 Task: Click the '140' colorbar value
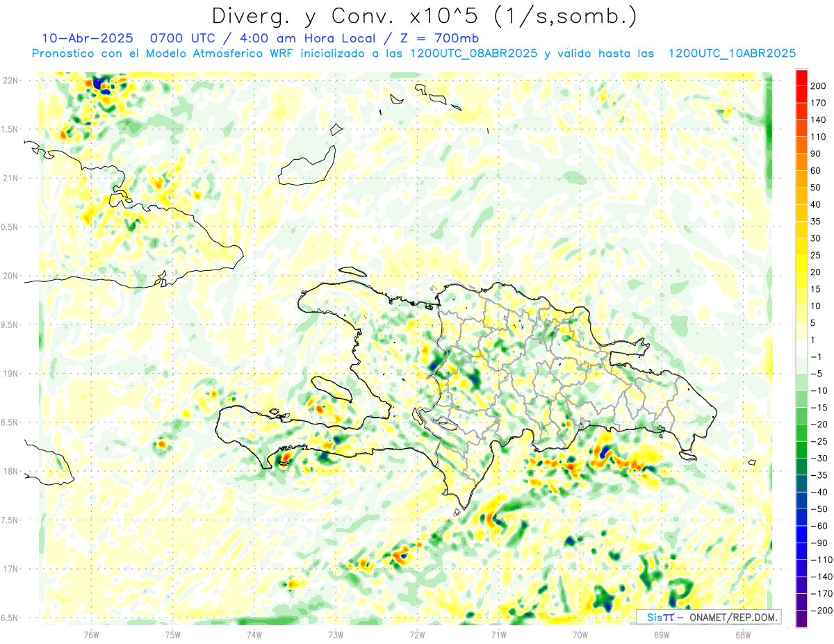coord(819,120)
